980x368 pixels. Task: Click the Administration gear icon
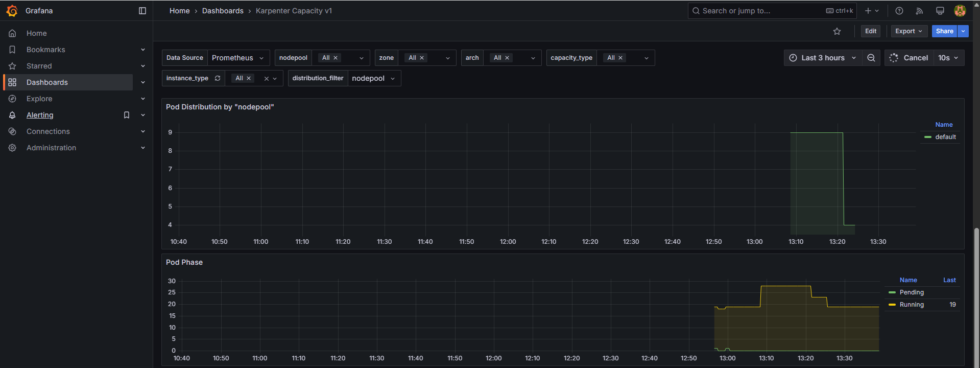coord(12,148)
